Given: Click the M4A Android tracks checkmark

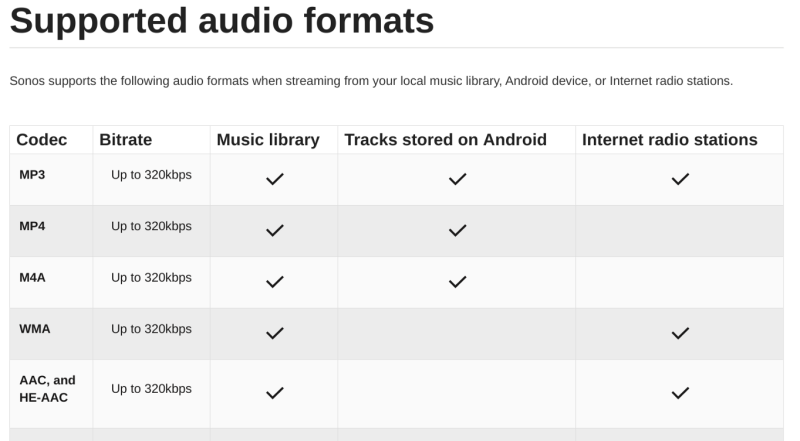Looking at the screenshot, I should pos(457,282).
